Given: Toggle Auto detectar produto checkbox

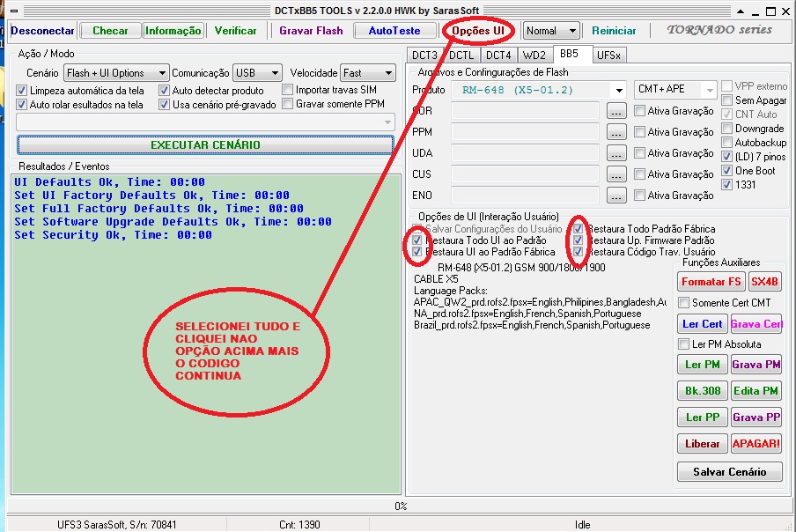Looking at the screenshot, I should [164, 91].
